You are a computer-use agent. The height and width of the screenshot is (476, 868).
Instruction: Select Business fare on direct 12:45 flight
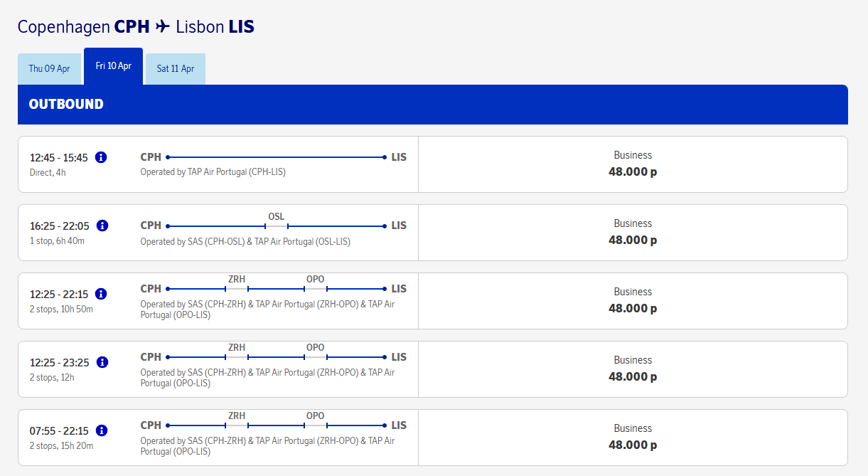(633, 164)
